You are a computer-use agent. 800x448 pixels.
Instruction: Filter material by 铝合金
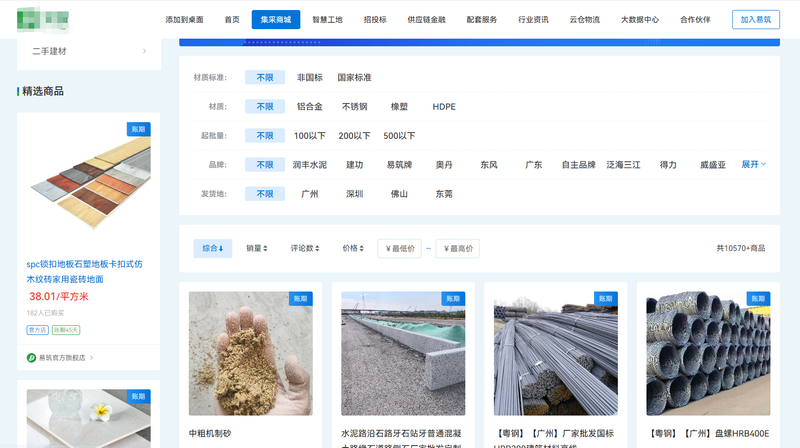click(310, 107)
